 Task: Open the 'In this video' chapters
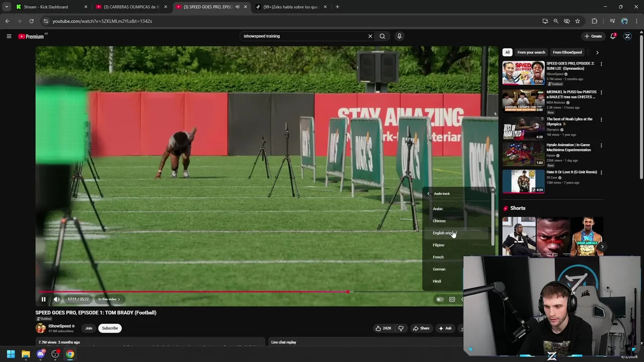(109, 299)
